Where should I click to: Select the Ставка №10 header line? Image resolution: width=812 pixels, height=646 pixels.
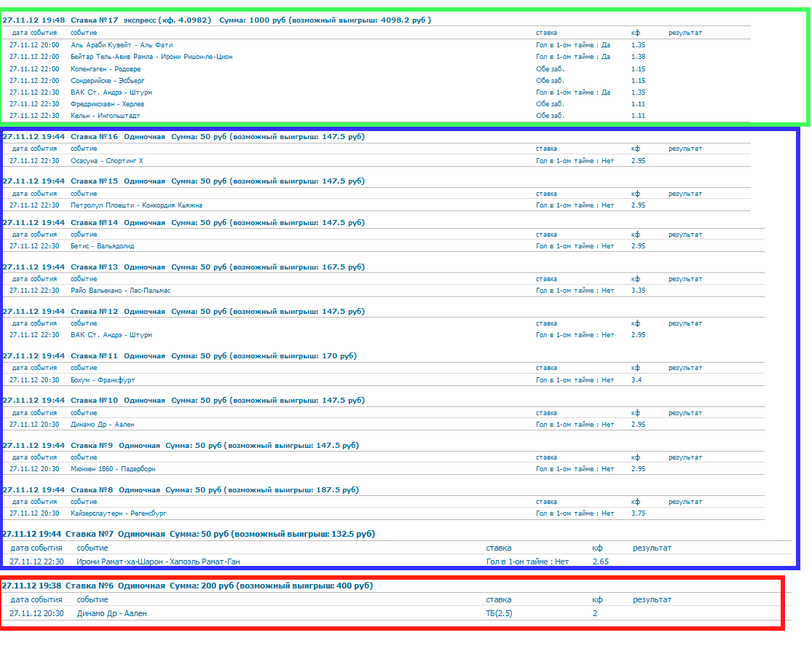point(184,401)
